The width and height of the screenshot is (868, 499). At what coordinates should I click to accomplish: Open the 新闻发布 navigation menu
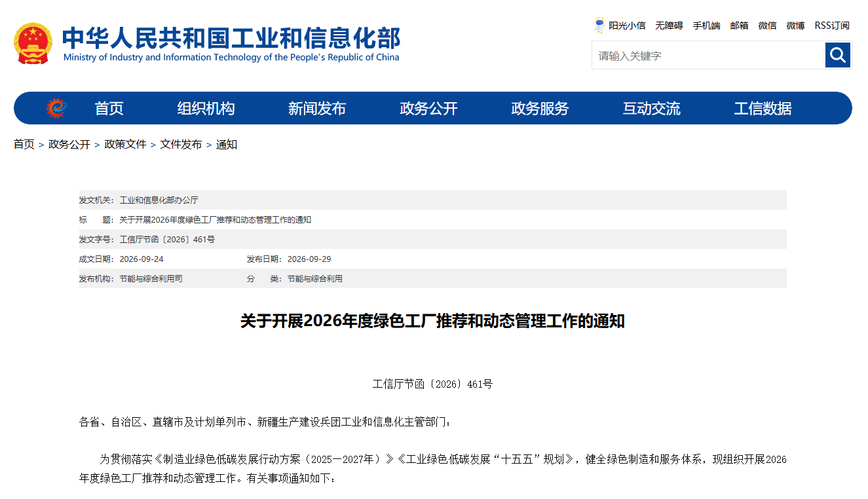(x=317, y=109)
